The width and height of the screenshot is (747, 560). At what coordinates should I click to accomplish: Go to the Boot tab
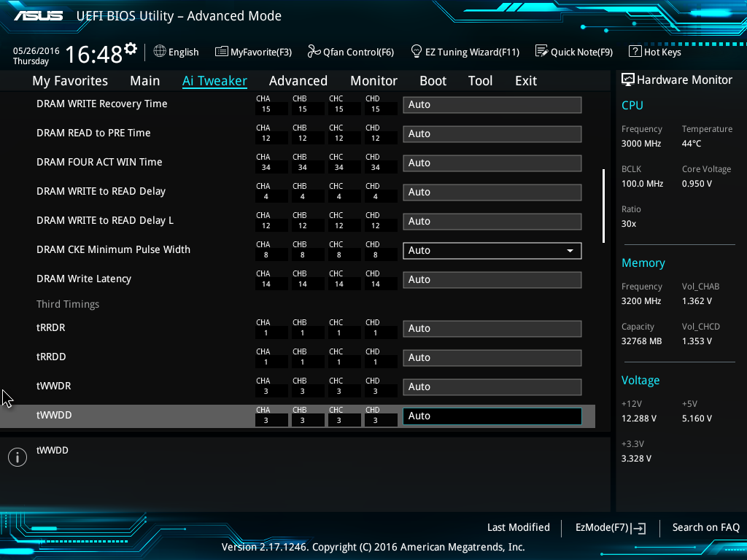(433, 81)
